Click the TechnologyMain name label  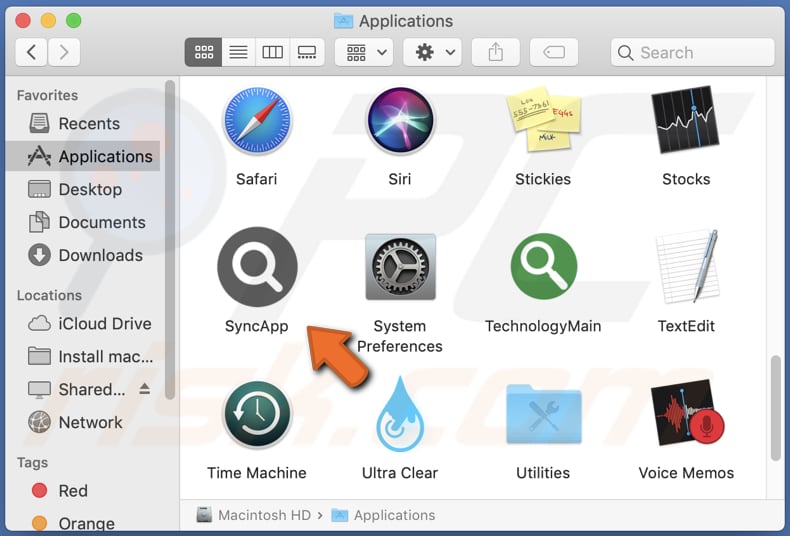(x=543, y=326)
